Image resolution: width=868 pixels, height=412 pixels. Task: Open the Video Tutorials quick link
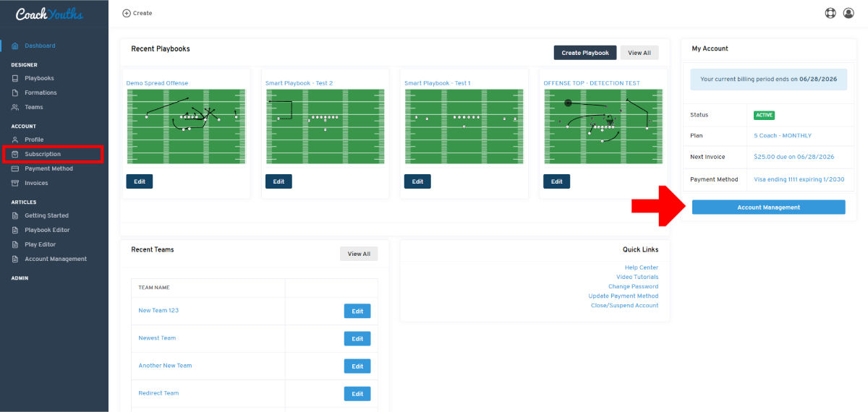(637, 277)
